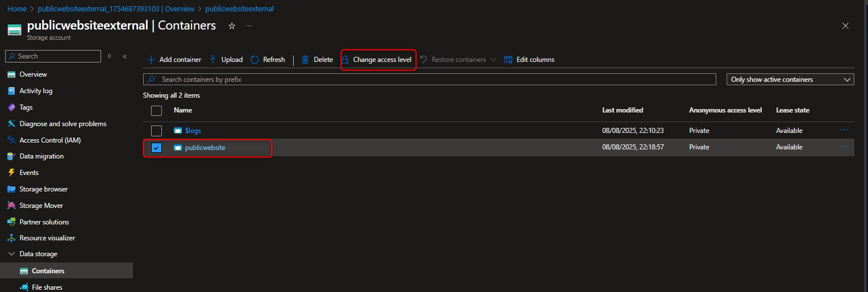The width and height of the screenshot is (868, 292).
Task: Toggle sidebar expand/collapse arrows next to Search
Action: click(109, 56)
